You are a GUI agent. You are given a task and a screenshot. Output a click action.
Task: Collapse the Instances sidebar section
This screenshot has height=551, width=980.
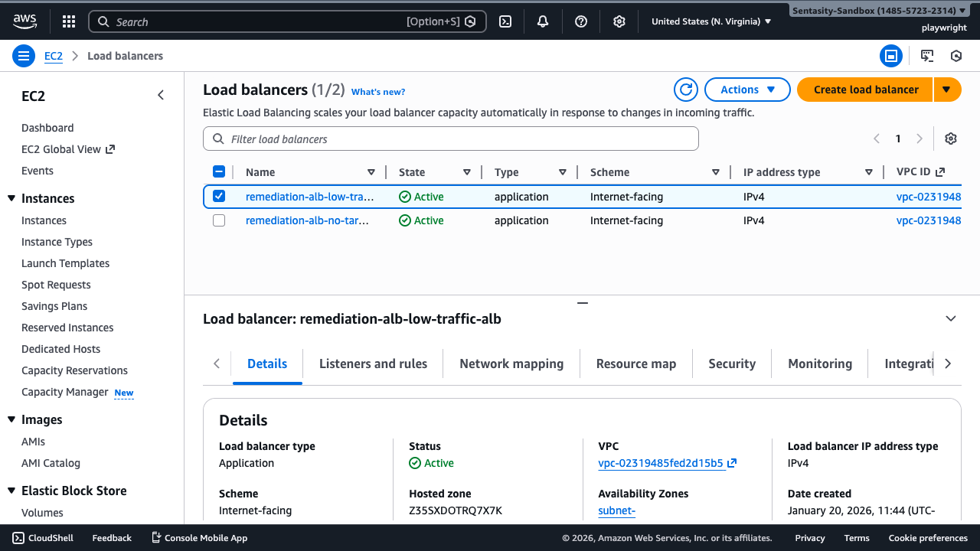(11, 198)
